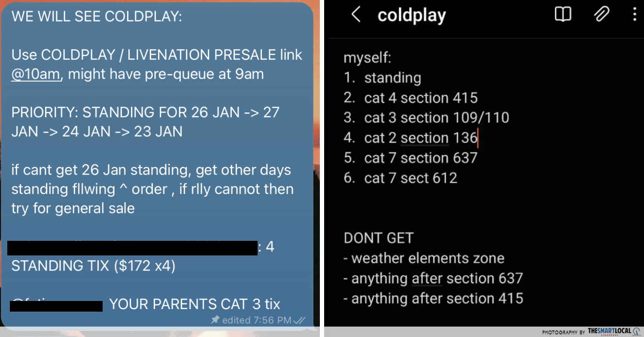Open the @10am link in the message
The width and height of the screenshot is (644, 337).
36,74
